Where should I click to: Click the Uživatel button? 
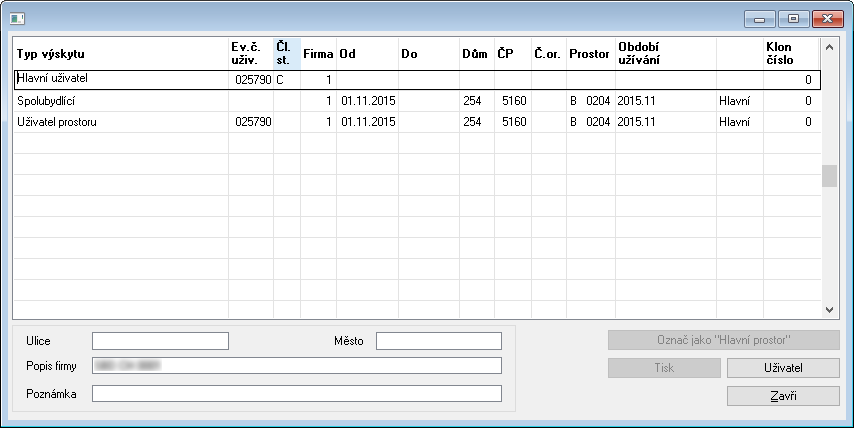[783, 368]
